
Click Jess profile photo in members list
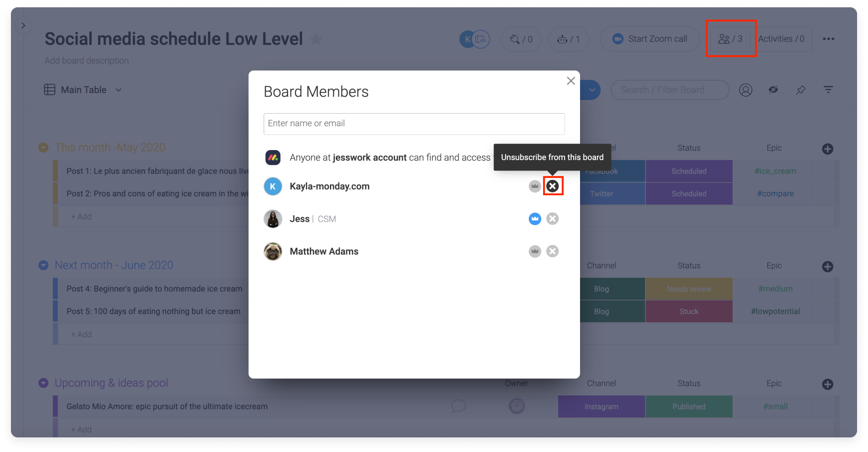point(273,219)
